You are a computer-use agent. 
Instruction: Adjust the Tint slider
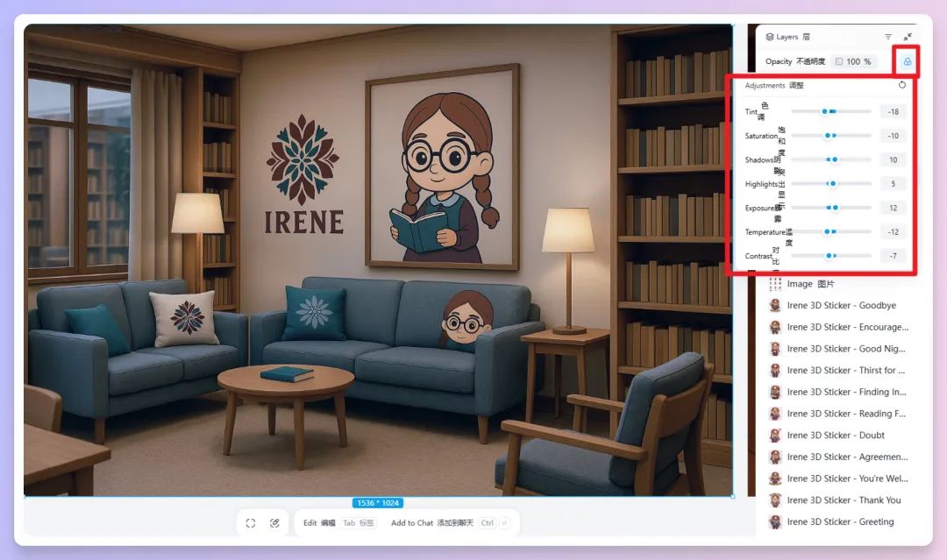pyautogui.click(x=831, y=111)
